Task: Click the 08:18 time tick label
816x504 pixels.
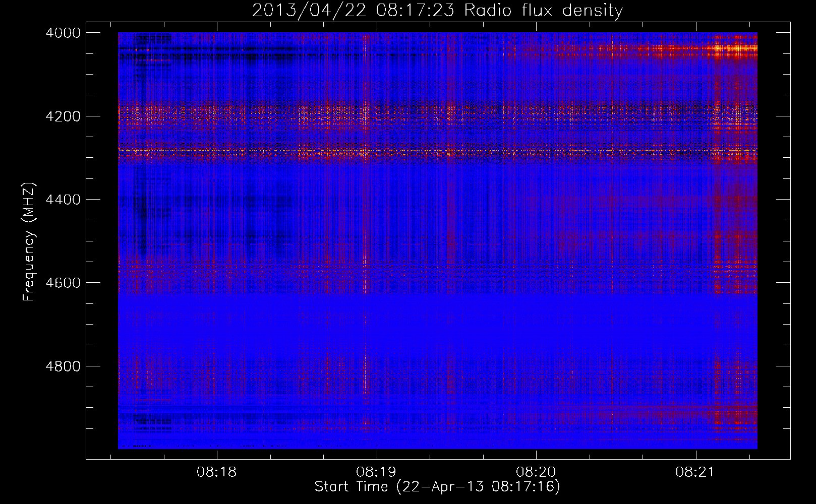Action: 217,472
